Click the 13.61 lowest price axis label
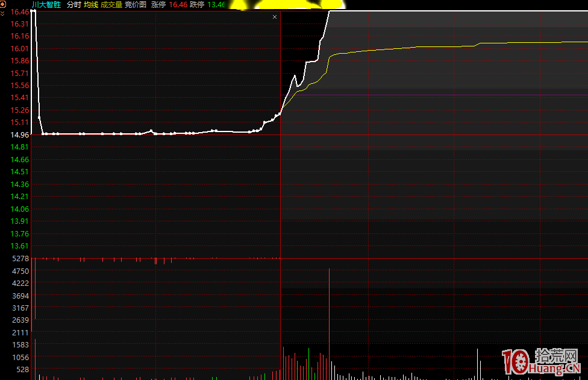 click(19, 246)
